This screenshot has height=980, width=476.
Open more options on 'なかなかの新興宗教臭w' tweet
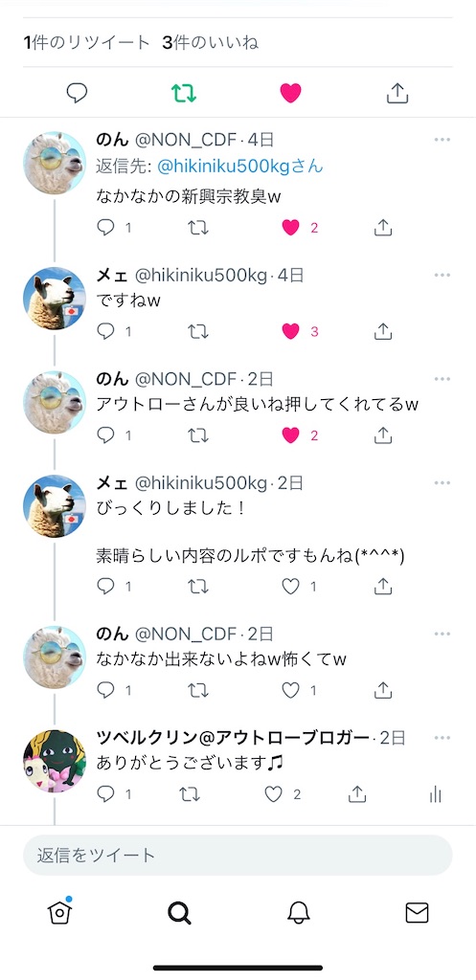pyautogui.click(x=442, y=140)
